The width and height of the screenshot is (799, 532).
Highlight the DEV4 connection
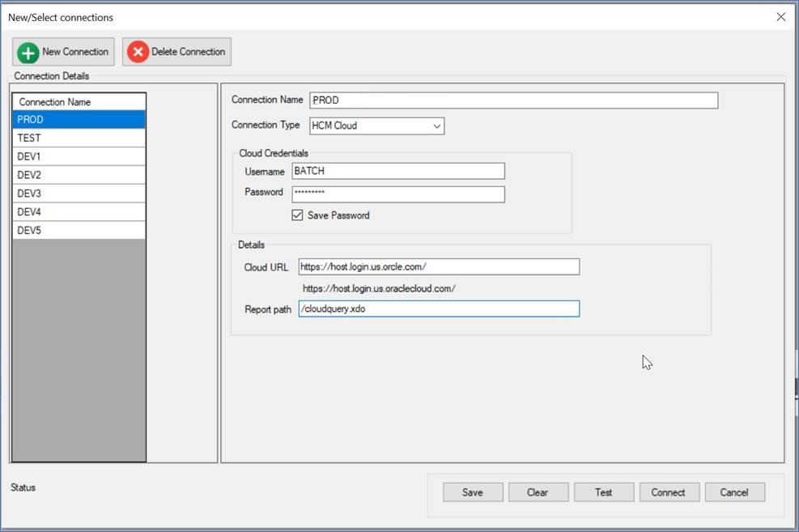pos(79,212)
